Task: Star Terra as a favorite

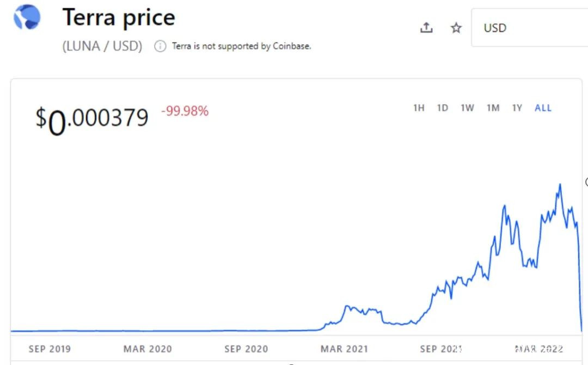Action: [x=456, y=28]
